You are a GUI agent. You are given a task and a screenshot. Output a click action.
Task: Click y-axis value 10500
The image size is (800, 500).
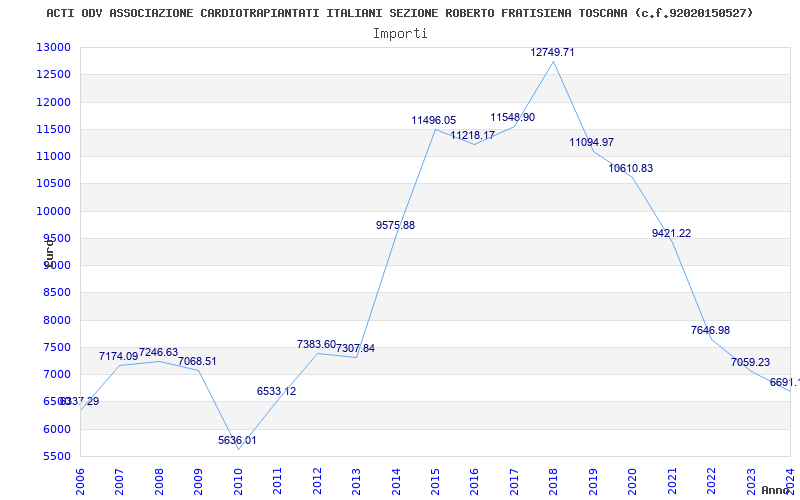coord(53,184)
